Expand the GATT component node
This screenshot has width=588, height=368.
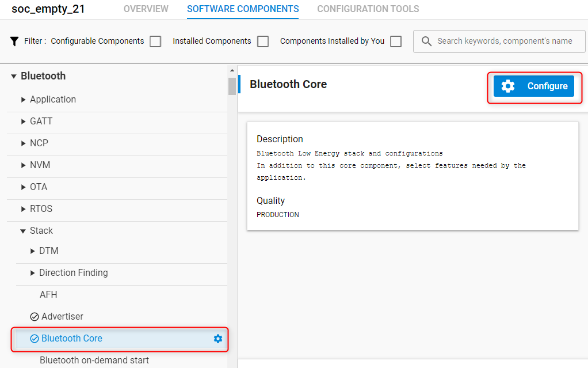[x=22, y=121]
